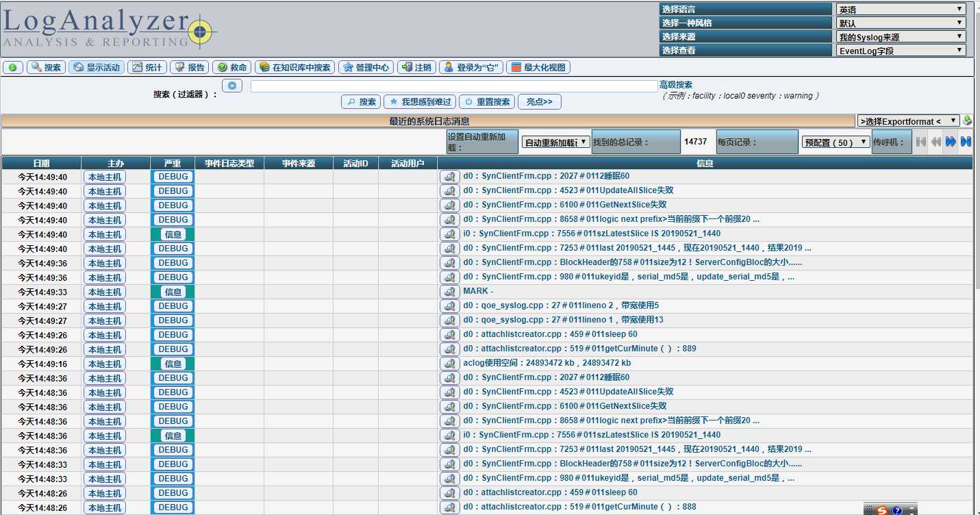Screen dimensions: 980x515
Task: Focus the search filter text field
Action: pos(454,86)
